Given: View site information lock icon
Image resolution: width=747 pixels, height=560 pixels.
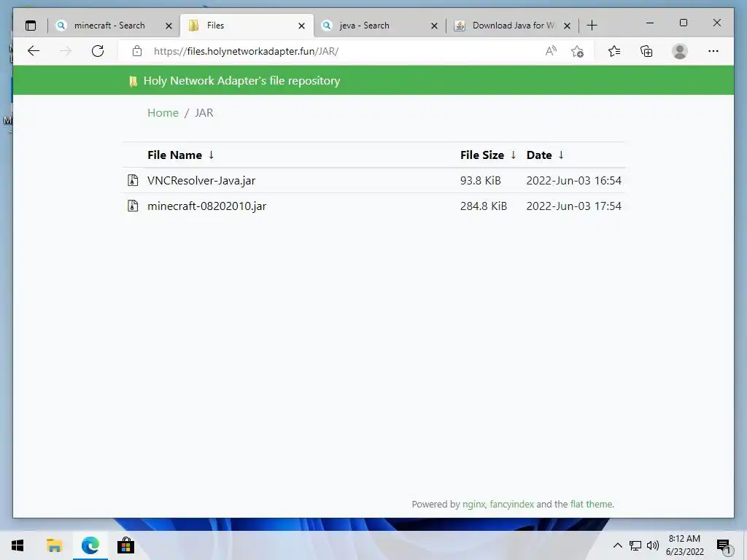Looking at the screenshot, I should (137, 51).
